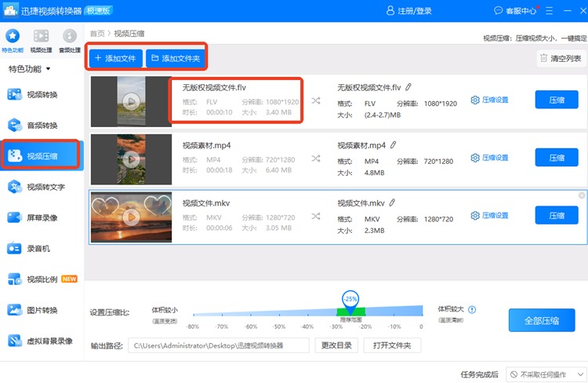Open 客服中心 support link

(x=515, y=10)
